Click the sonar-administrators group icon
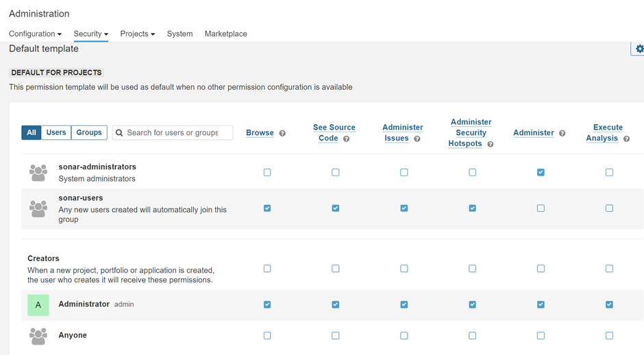Screen dimensions: 644x355 point(38,173)
